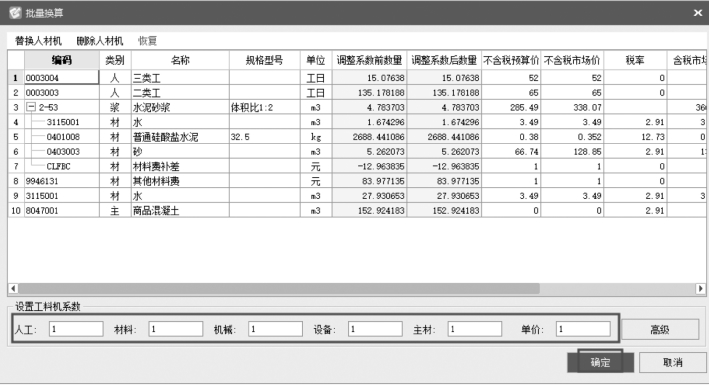Click market price cell 338.07
The image size is (709, 386).
point(572,107)
